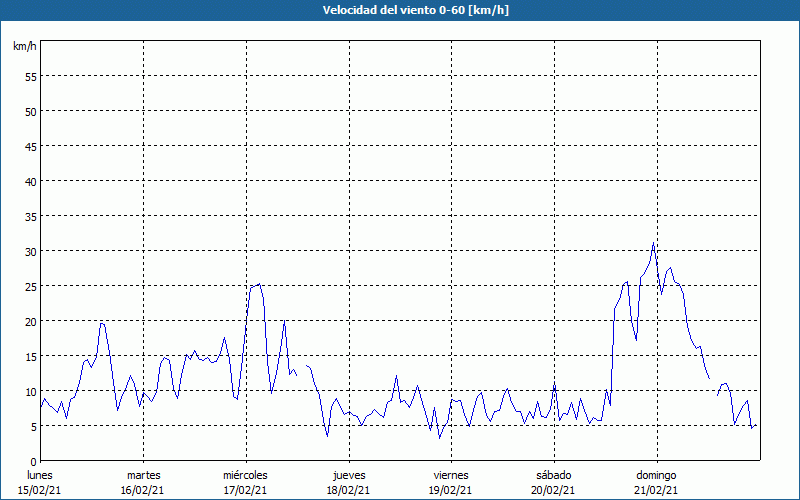Select the 'martes' day label
This screenshot has height=500, width=800.
tap(143, 475)
